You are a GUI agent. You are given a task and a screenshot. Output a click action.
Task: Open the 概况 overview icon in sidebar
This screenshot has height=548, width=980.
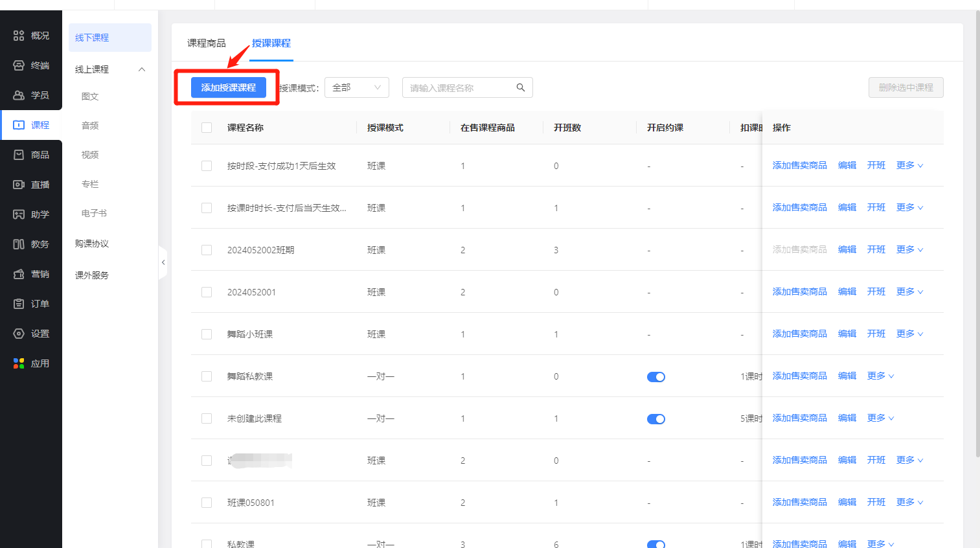click(x=19, y=36)
